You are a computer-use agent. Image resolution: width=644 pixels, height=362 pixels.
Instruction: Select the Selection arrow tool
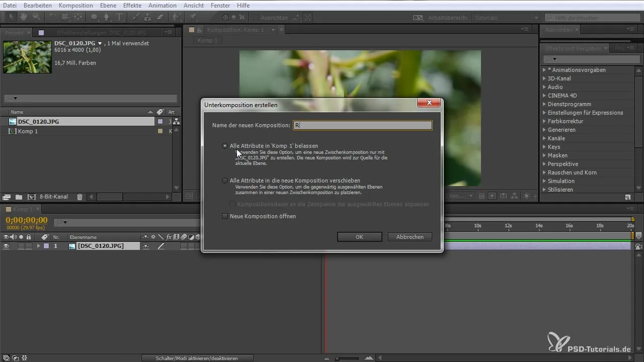click(x=13, y=17)
